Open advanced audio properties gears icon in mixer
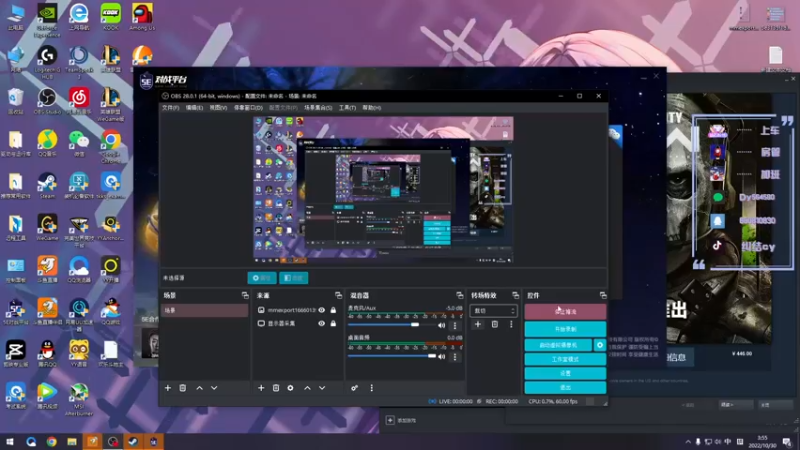This screenshot has width=800, height=450. tap(355, 388)
